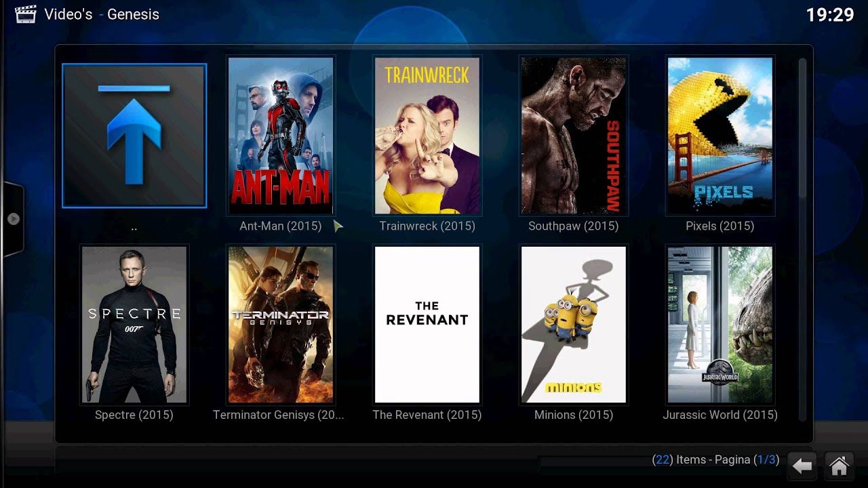868x488 pixels.
Task: Open the Terminator Genisys poster
Action: 281,325
